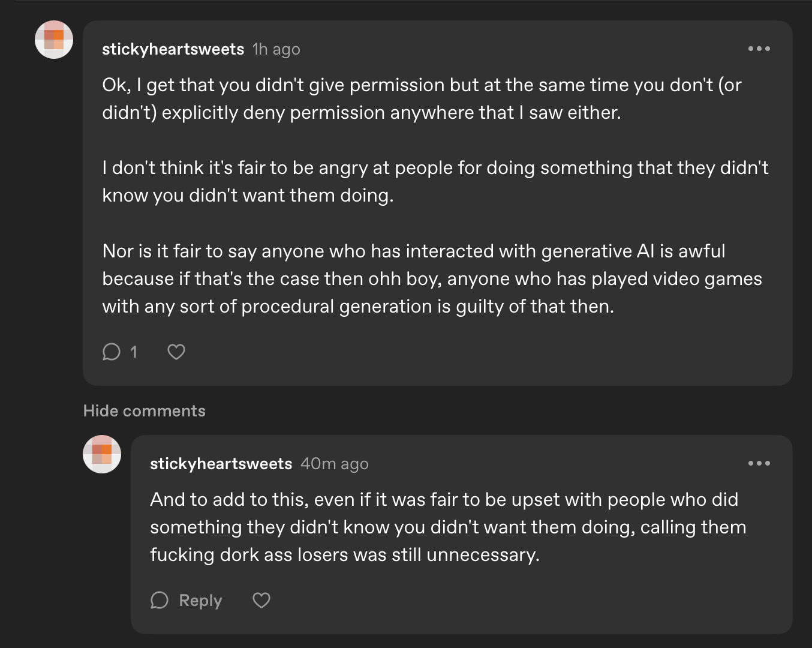Click the paragraph starting "I don't think it's fair"
812x648 pixels.
pos(435,181)
